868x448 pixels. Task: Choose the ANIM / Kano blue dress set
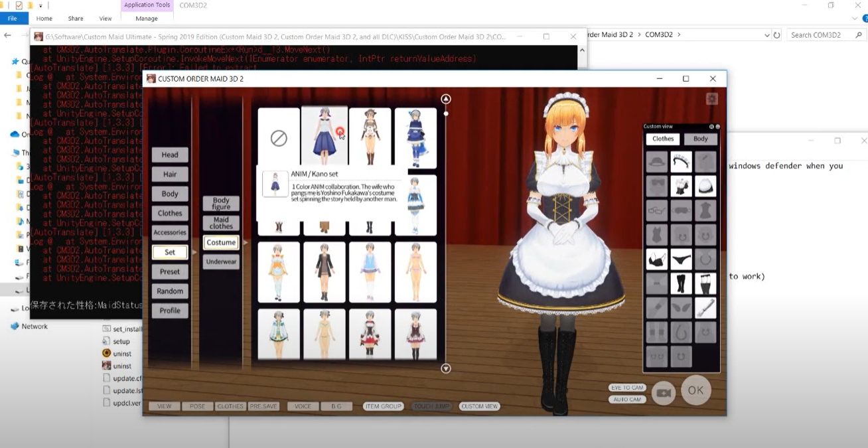coord(325,136)
